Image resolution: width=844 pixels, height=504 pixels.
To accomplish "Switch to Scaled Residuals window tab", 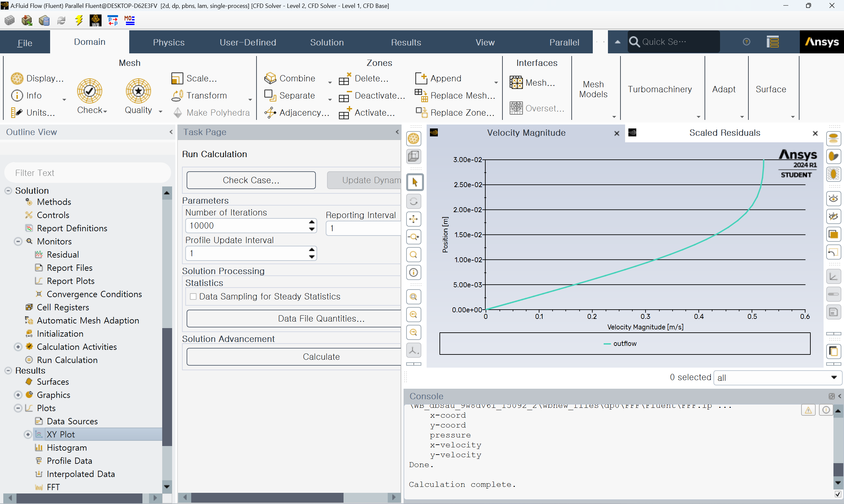I will pos(724,133).
